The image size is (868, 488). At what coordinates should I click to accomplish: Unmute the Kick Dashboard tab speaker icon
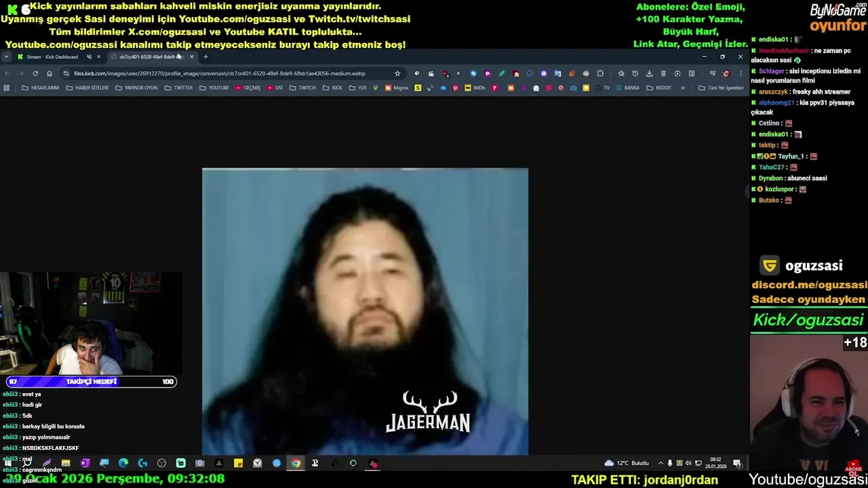[x=89, y=57]
